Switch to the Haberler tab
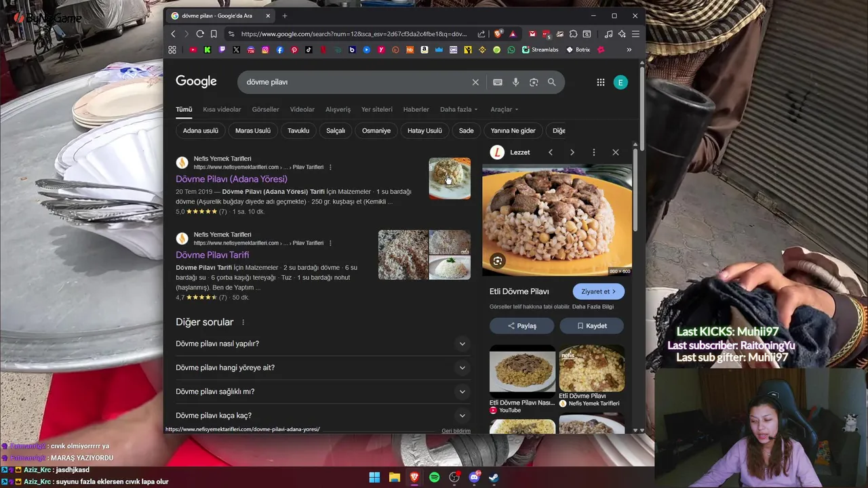This screenshot has height=488, width=868. 416,109
